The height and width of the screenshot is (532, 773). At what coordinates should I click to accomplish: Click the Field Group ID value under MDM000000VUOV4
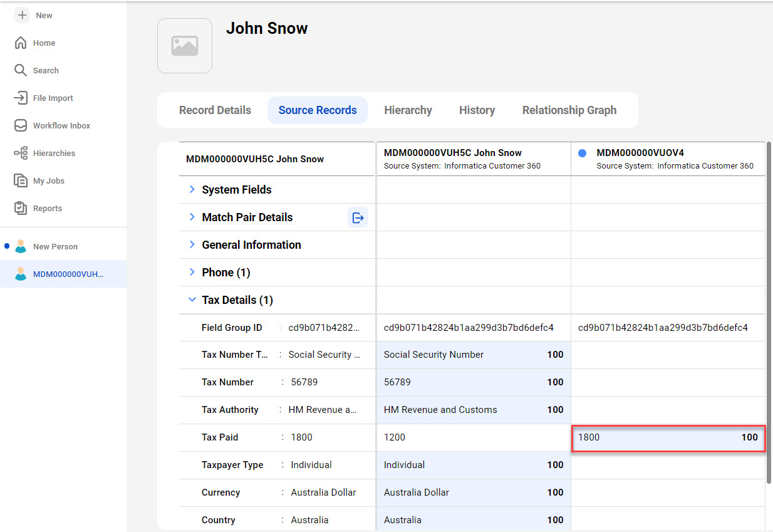tap(663, 328)
